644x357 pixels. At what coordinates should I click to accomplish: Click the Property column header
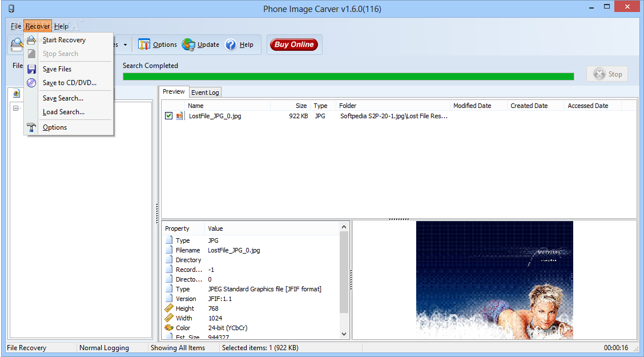(183, 228)
